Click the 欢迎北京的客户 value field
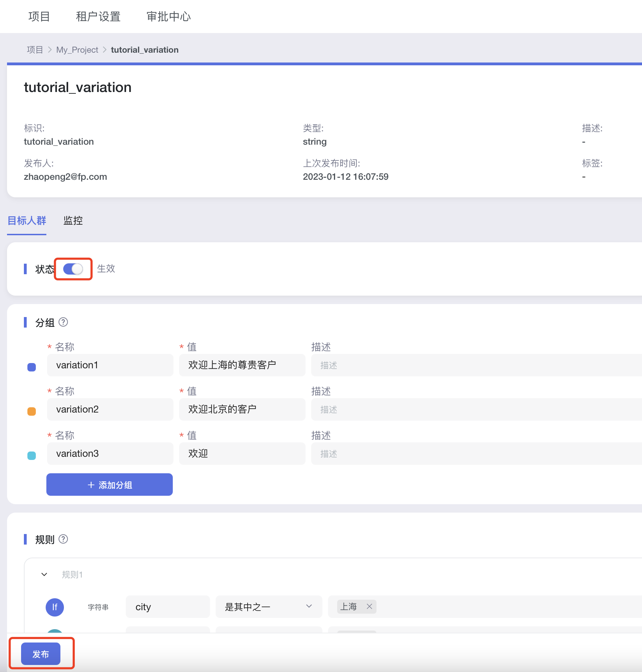The height and width of the screenshot is (672, 642). (242, 409)
